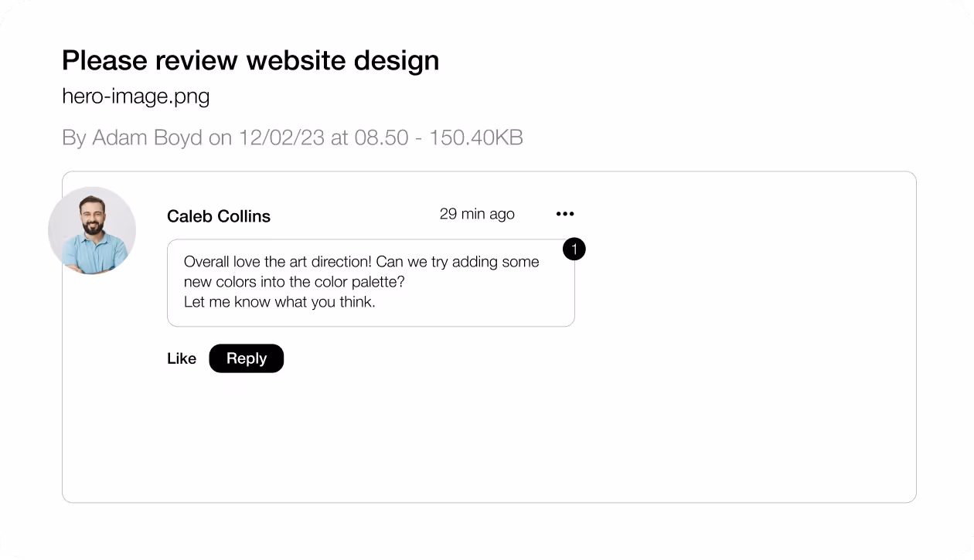This screenshot has height=560, width=974.
Task: Click the new colors into the color palette line
Action: point(295,282)
